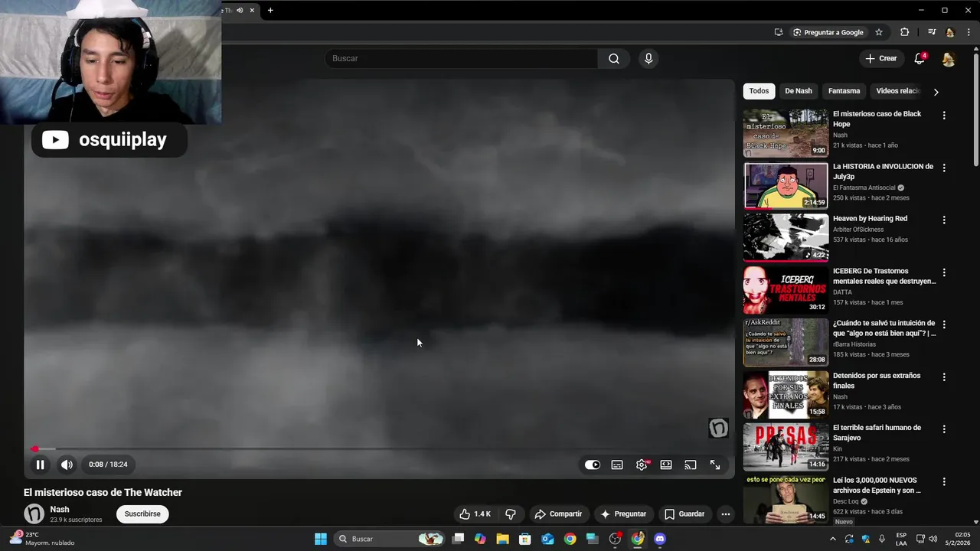Dislike the video with thumbs down
980x551 pixels.
(511, 514)
